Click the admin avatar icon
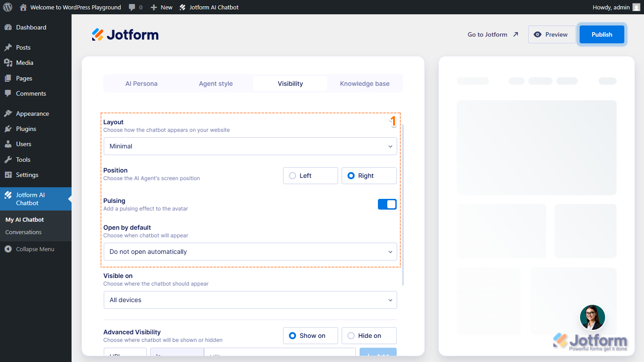The image size is (644, 362). (x=636, y=7)
